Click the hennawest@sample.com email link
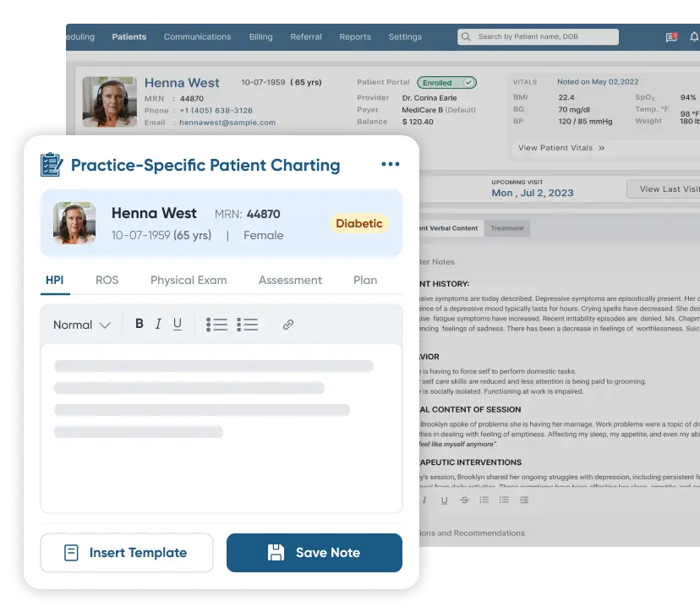This screenshot has height=612, width=700. 227,123
